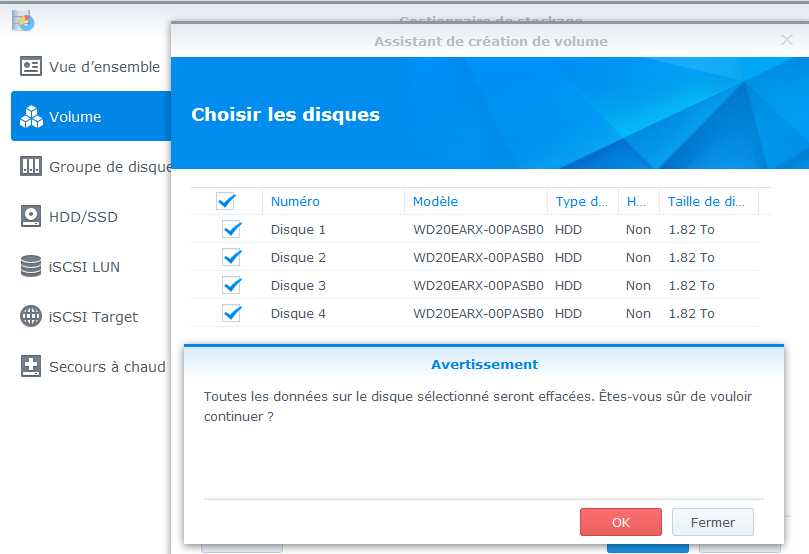This screenshot has height=554, width=809.
Task: Select the Disque 2 row label
Action: click(x=298, y=257)
